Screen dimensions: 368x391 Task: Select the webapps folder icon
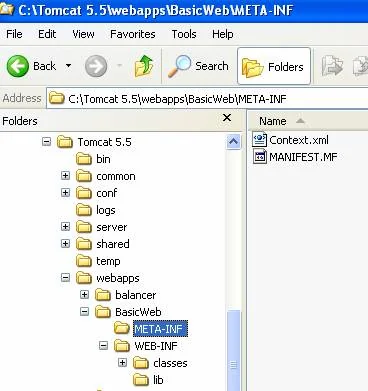coord(84,278)
